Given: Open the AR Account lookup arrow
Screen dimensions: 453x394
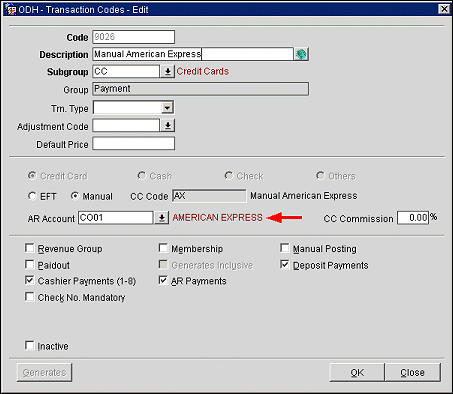Looking at the screenshot, I should click(x=162, y=218).
